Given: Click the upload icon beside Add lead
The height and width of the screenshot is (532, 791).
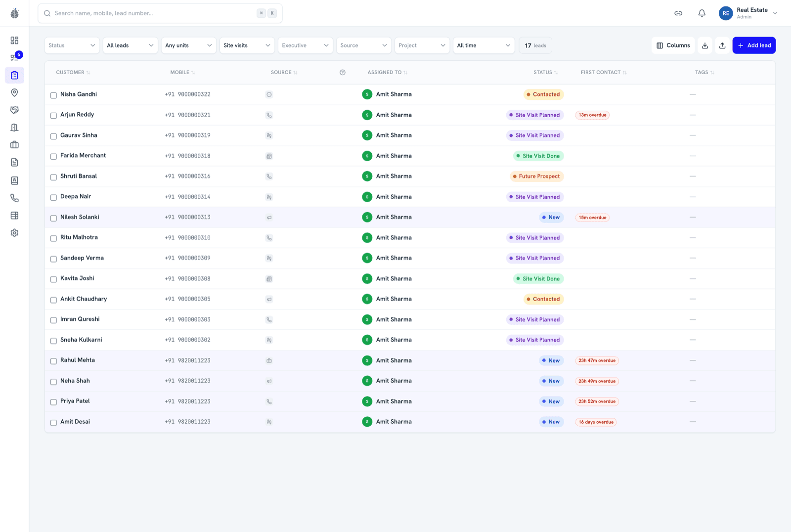Looking at the screenshot, I should (x=722, y=45).
